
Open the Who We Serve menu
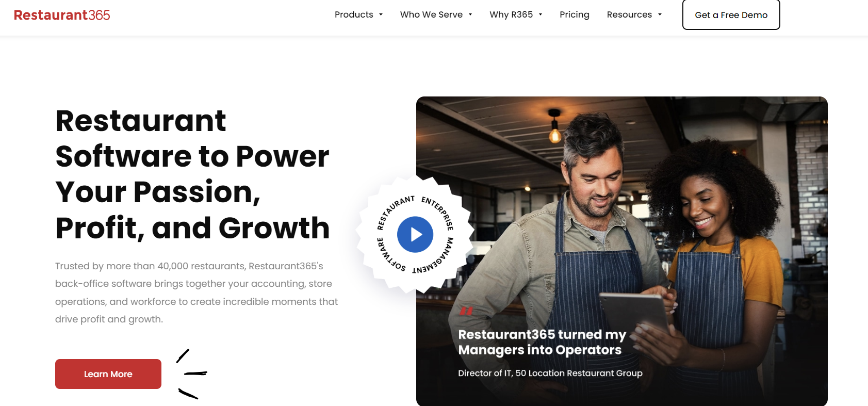tap(431, 14)
